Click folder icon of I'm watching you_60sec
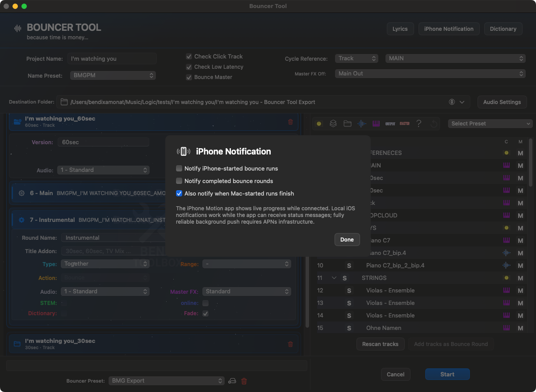The width and height of the screenshot is (536, 392). coord(17,121)
